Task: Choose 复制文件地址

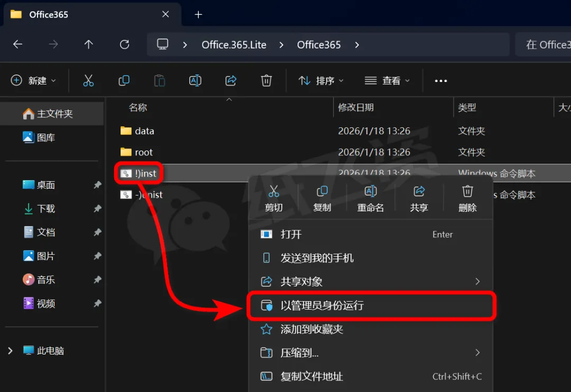Action: (x=371, y=376)
